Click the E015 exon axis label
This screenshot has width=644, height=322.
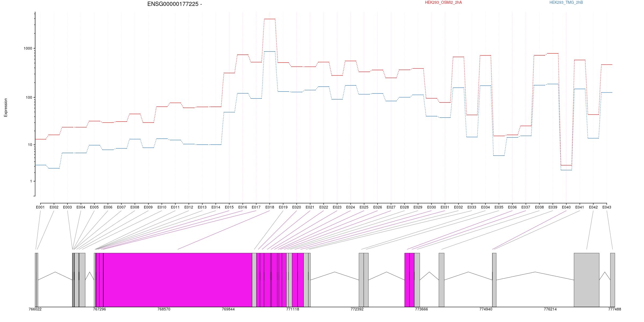pos(229,207)
